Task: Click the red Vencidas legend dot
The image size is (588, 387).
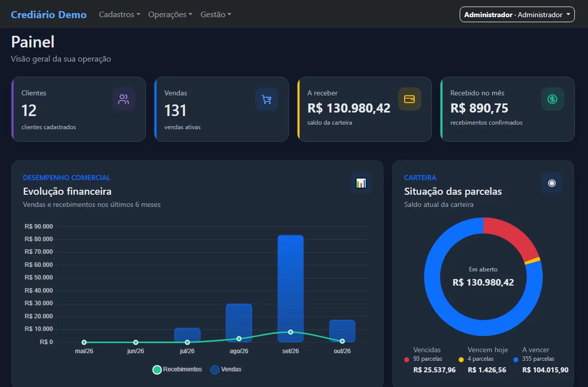Action: point(407,360)
